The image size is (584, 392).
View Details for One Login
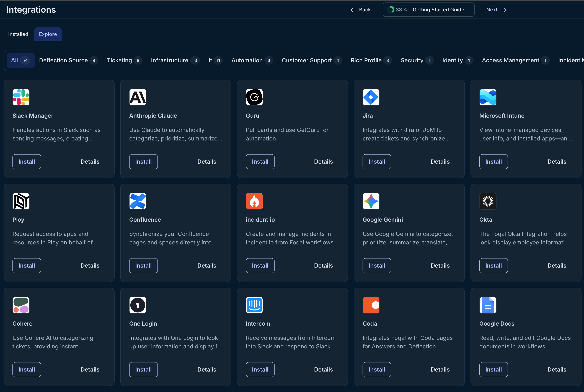click(207, 370)
